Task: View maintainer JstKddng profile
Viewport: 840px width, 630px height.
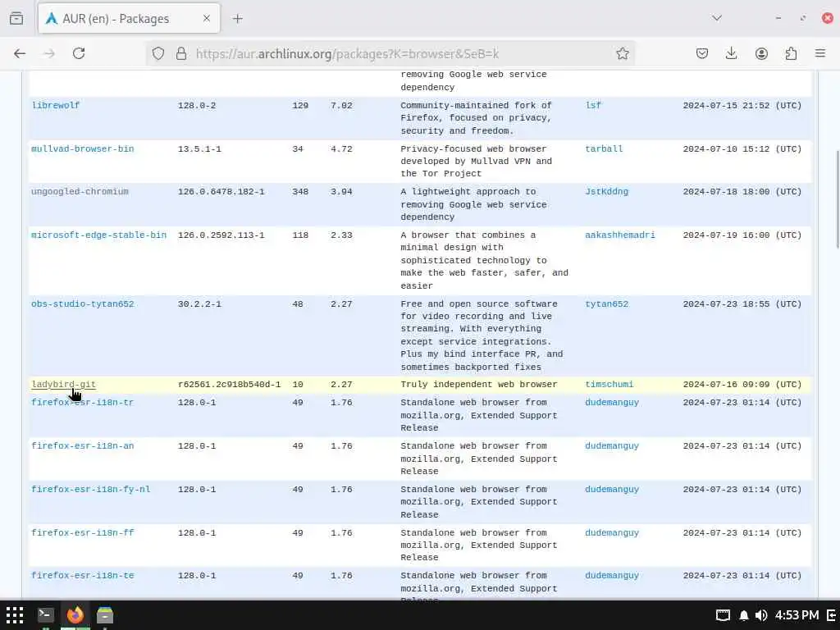Action: [606, 192]
